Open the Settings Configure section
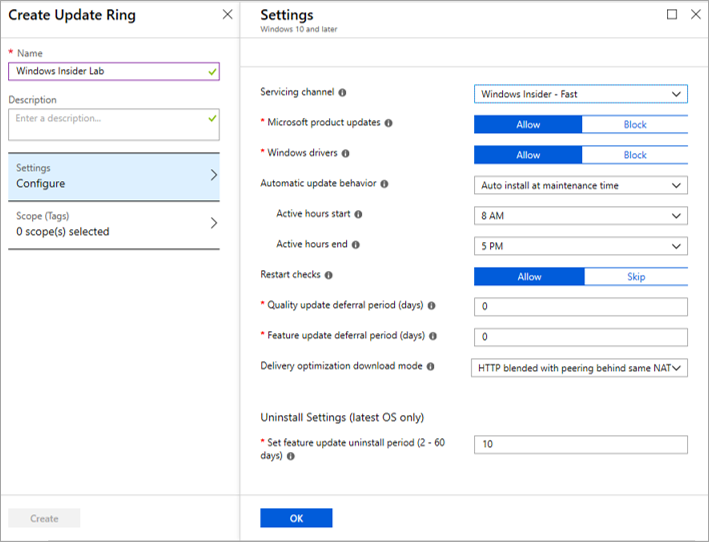This screenshot has width=709, height=542. (113, 176)
